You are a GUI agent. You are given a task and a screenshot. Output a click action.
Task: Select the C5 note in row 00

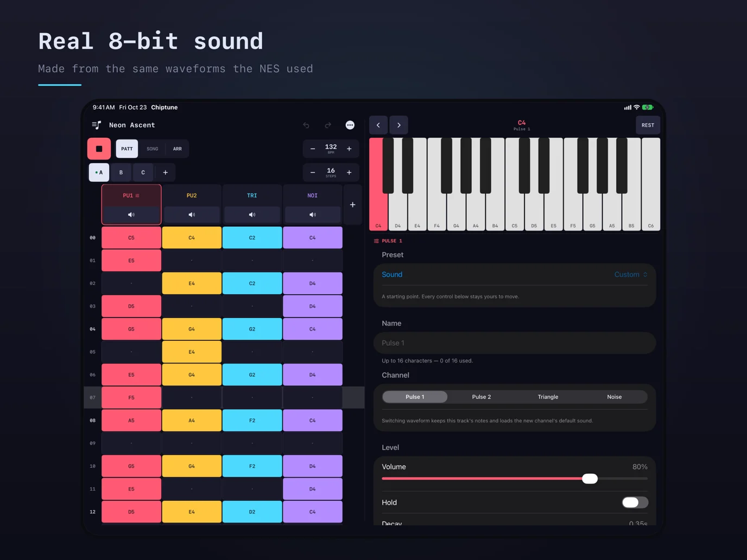[131, 238]
